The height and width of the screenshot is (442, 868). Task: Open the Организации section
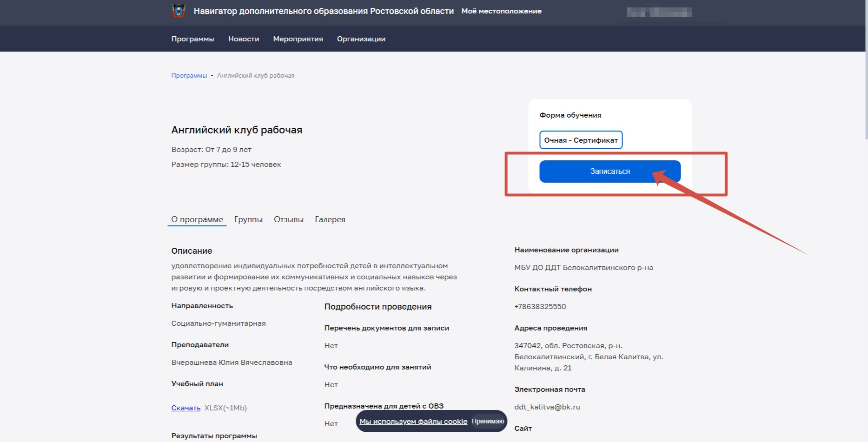(x=361, y=39)
